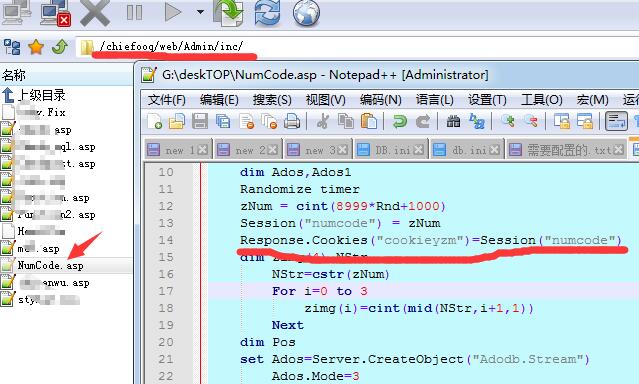Viewport: 639px width, 384px height.
Task: Click the Save icon in Notepad++ toolbar
Action: pyautogui.click(x=200, y=121)
